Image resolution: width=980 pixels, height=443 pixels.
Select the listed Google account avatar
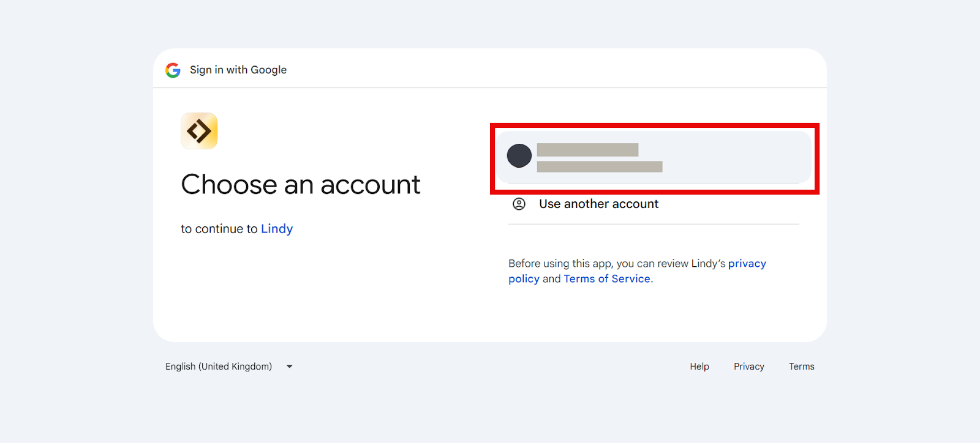point(519,156)
